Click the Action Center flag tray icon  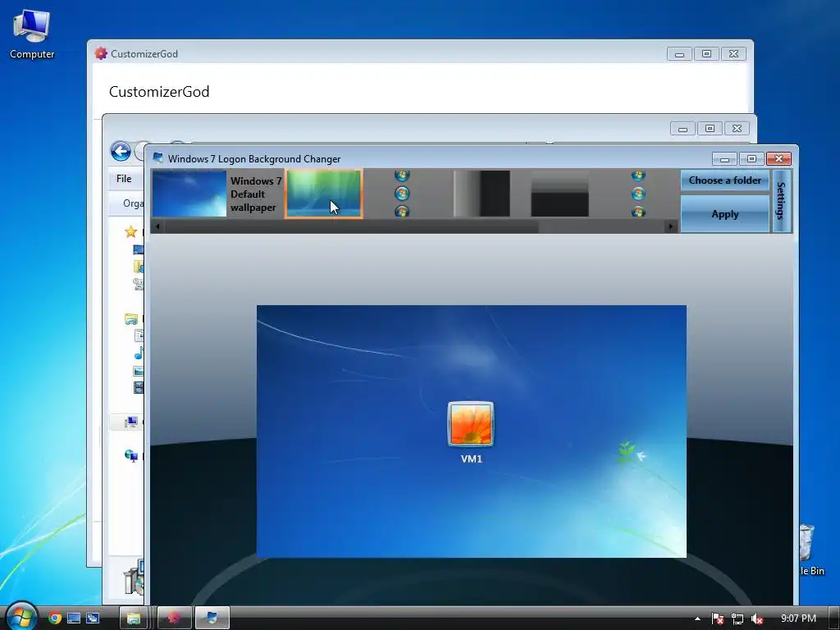pyautogui.click(x=718, y=619)
